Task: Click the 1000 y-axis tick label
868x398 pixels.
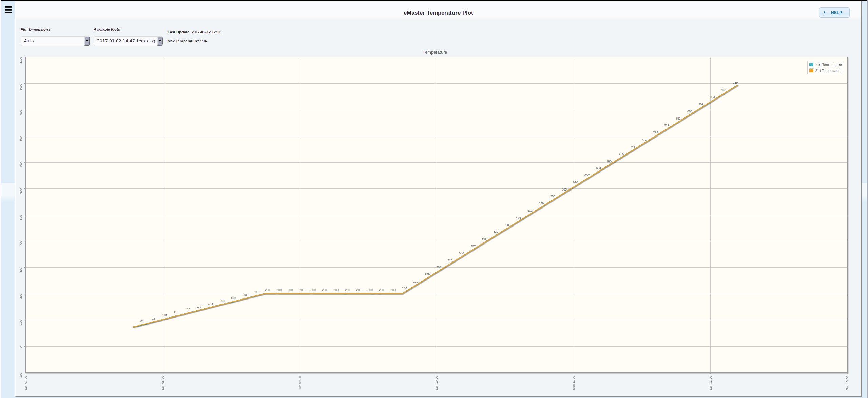Action: [21, 86]
